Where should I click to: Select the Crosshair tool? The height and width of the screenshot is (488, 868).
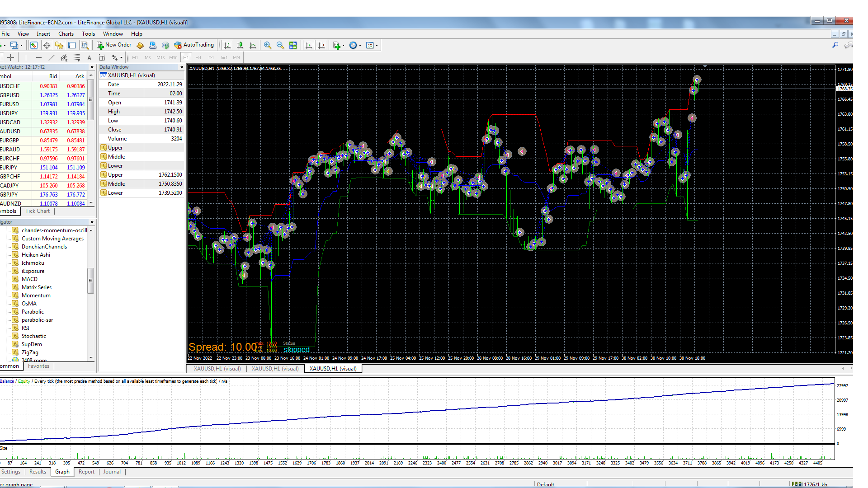pos(11,57)
